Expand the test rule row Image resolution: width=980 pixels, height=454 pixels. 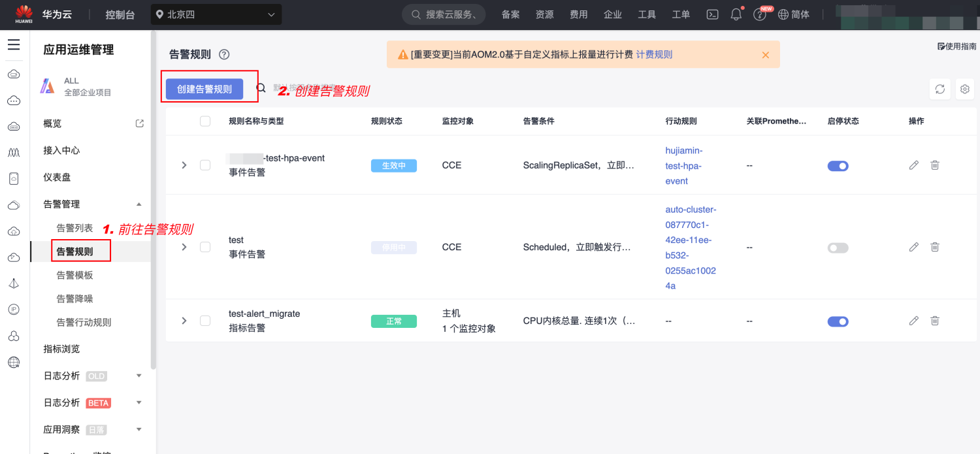pyautogui.click(x=184, y=247)
